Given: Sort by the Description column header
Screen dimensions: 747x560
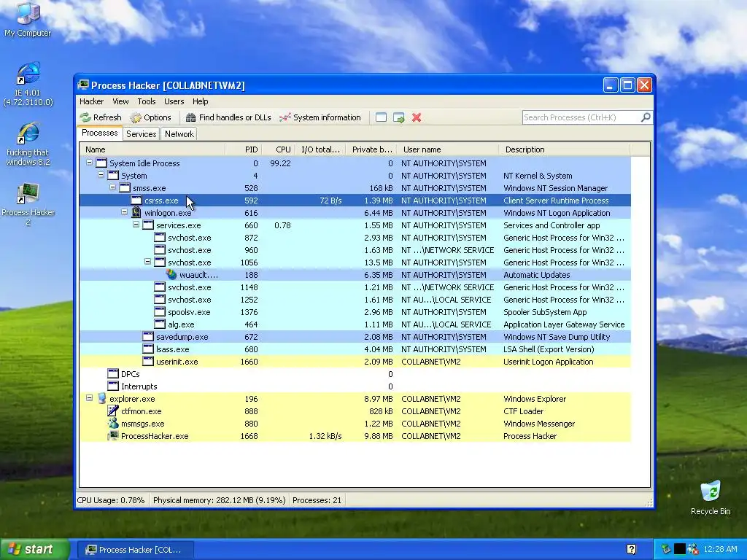Looking at the screenshot, I should pos(565,149).
